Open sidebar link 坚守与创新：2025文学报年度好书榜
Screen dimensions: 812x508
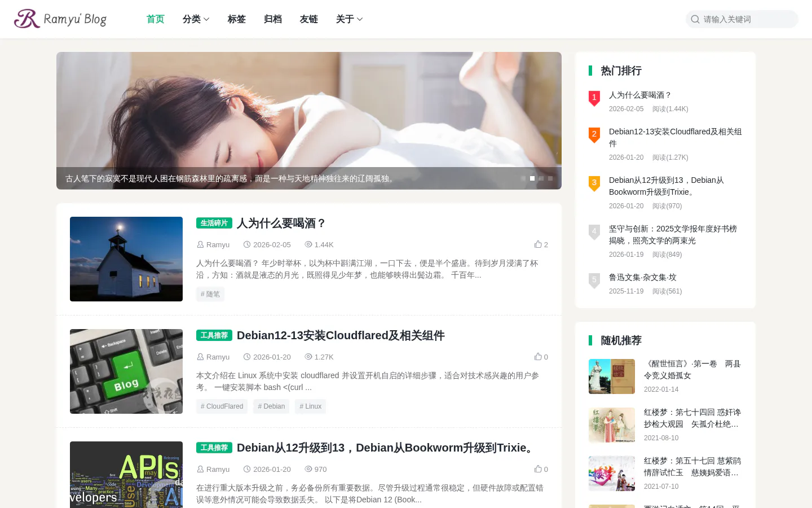pos(673,235)
